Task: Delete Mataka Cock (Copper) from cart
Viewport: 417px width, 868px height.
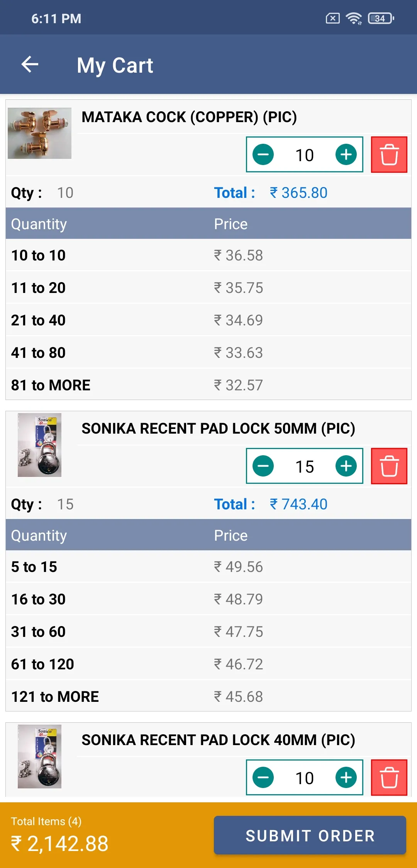Action: (389, 155)
